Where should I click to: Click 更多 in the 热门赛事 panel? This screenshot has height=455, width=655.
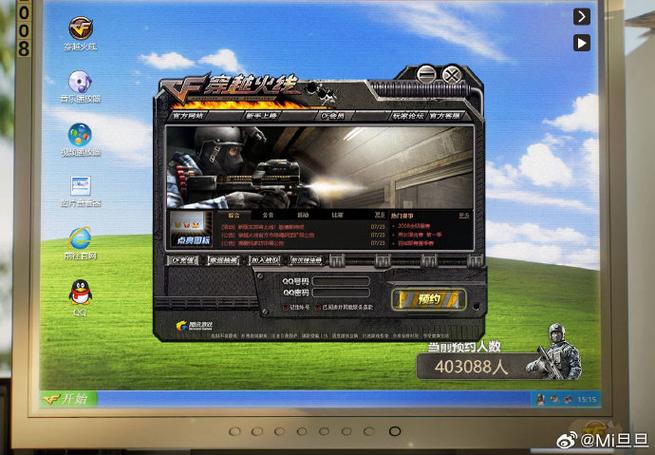[x=464, y=216]
